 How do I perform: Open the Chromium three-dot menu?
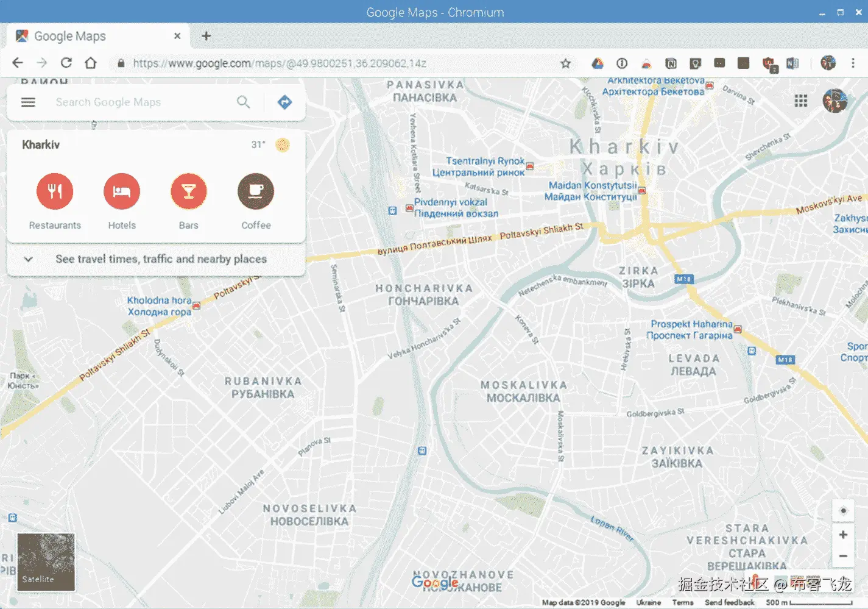(x=853, y=63)
